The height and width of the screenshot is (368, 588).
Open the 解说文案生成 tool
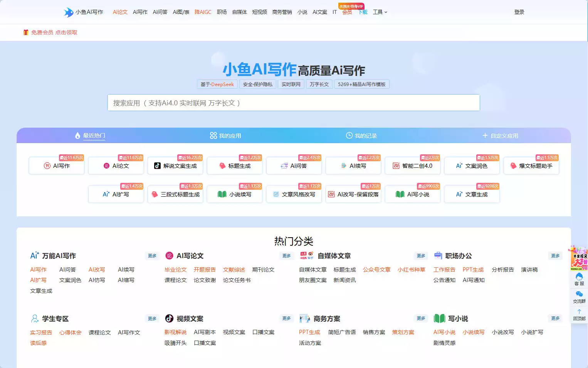[175, 165]
